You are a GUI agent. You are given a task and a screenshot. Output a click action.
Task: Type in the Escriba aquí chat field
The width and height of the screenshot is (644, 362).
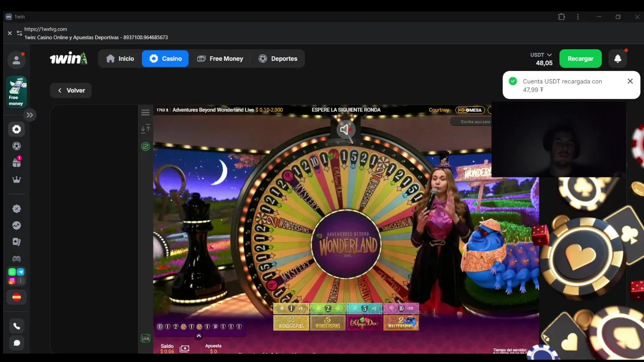[471, 122]
